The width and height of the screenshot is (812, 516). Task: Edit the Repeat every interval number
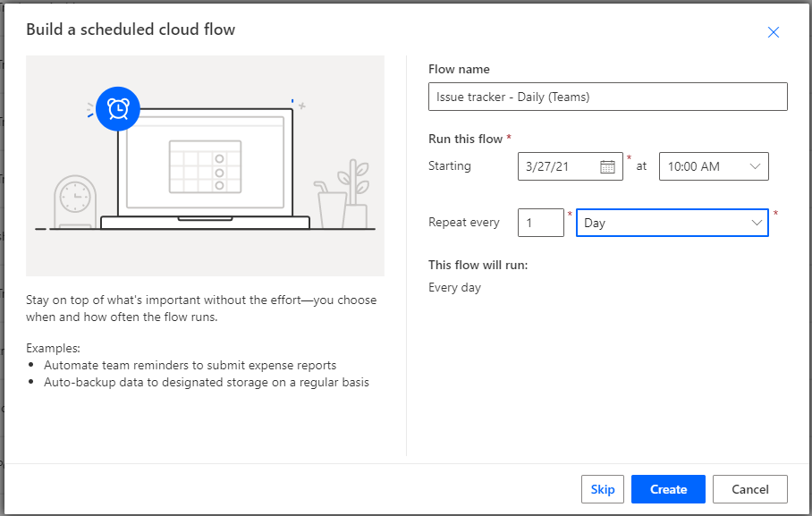click(540, 222)
